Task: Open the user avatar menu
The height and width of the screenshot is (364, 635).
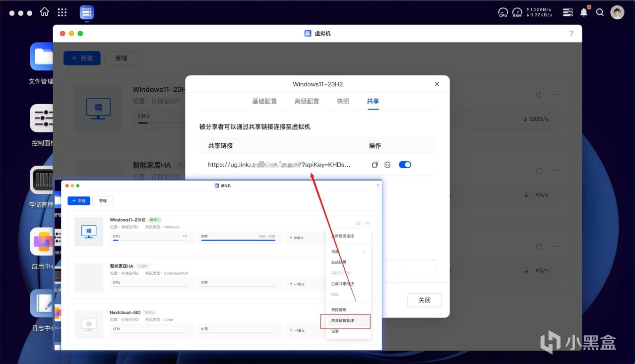Action: tap(617, 12)
